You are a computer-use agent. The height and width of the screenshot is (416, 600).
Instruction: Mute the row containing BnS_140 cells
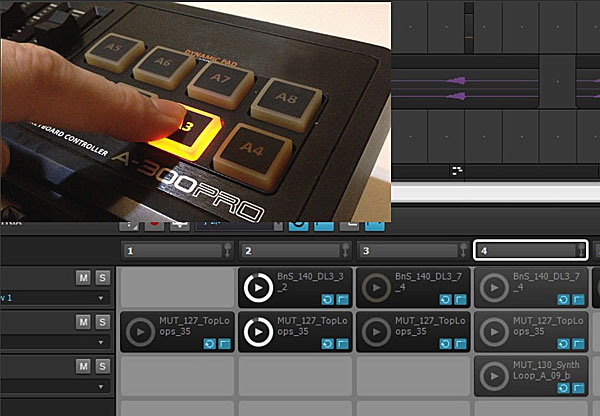(x=83, y=277)
